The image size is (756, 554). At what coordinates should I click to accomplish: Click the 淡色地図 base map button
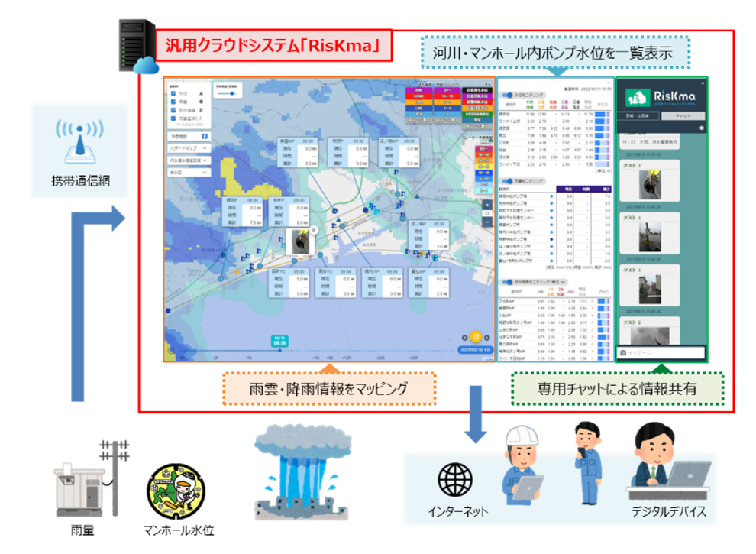[x=189, y=137]
